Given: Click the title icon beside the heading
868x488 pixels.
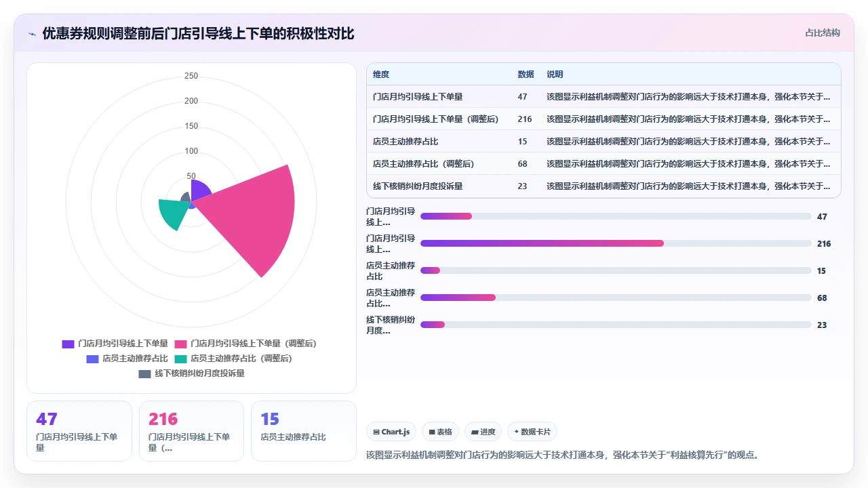Looking at the screenshot, I should coord(32,34).
